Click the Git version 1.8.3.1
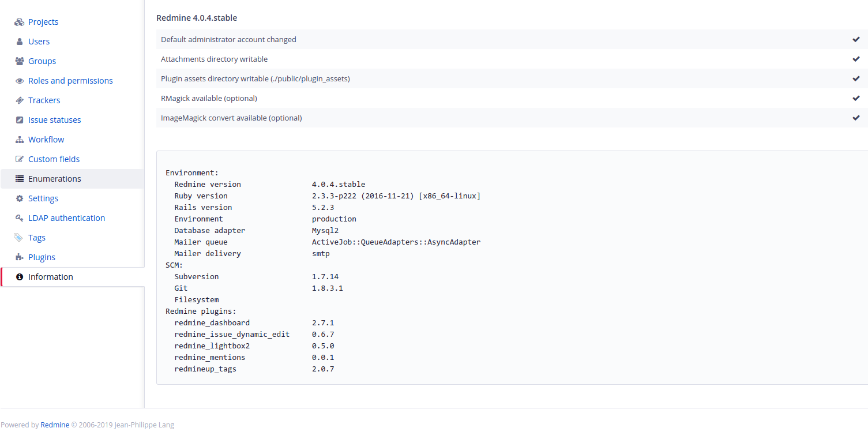The height and width of the screenshot is (443, 868). (x=328, y=288)
